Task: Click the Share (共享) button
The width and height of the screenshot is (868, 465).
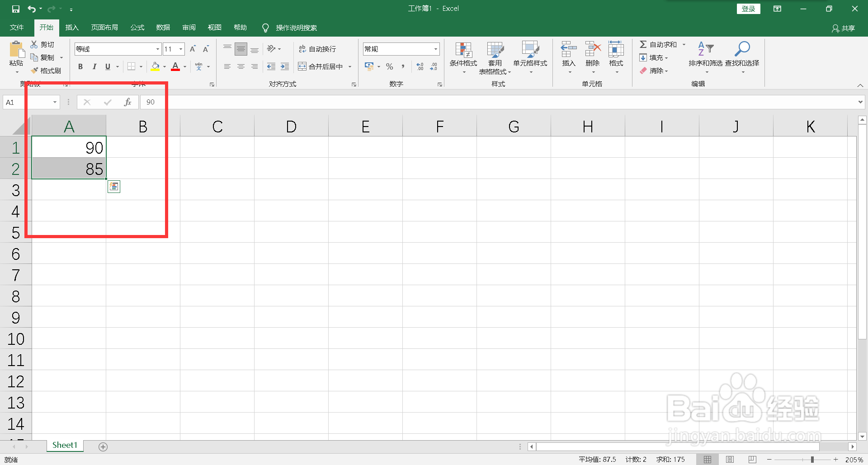Action: [x=844, y=28]
